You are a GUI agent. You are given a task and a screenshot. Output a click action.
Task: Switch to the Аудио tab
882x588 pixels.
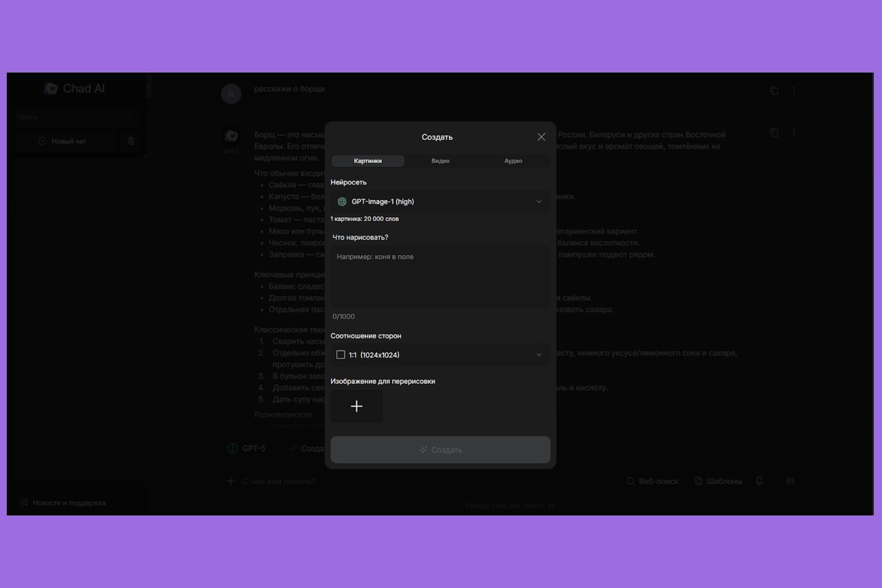point(513,161)
